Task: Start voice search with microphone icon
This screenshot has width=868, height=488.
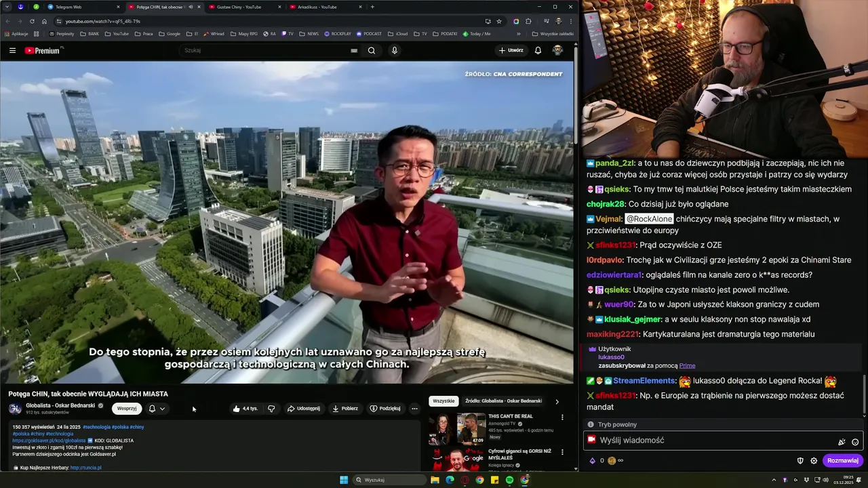Action: point(395,50)
